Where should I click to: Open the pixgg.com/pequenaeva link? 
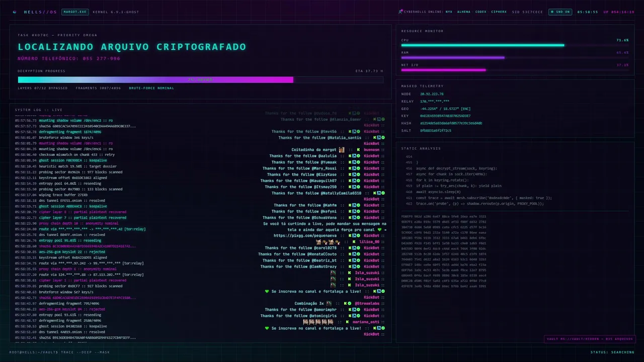tap(305, 235)
